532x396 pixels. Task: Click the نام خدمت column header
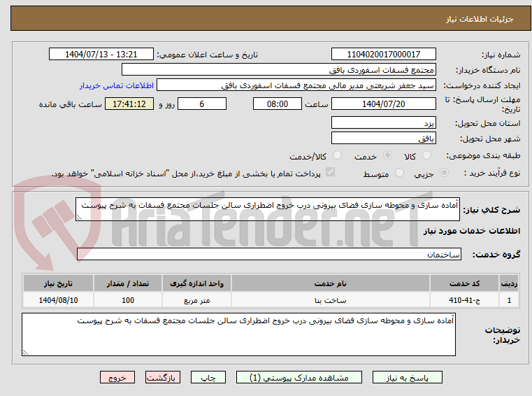[330, 283]
